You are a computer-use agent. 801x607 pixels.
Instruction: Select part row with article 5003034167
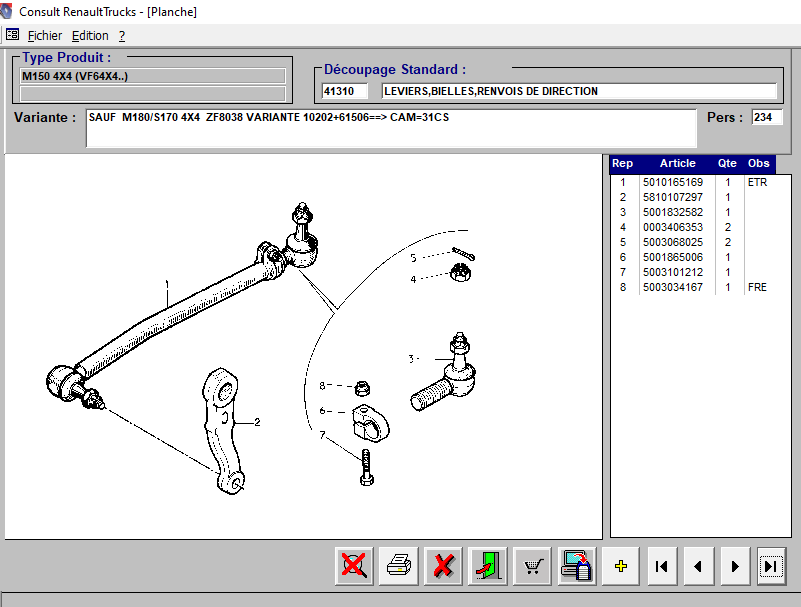point(673,288)
